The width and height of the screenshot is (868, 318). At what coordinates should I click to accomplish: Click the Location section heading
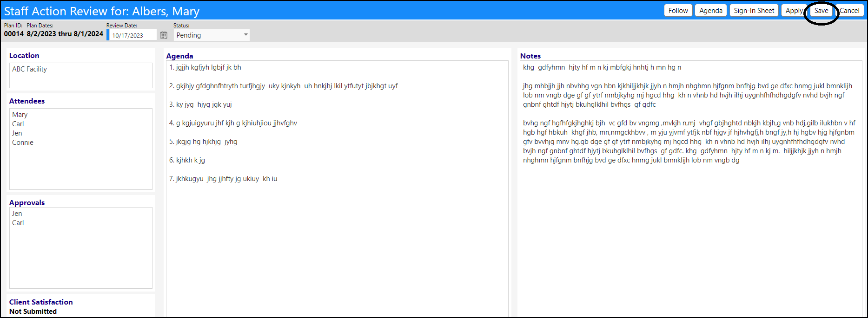coord(24,55)
